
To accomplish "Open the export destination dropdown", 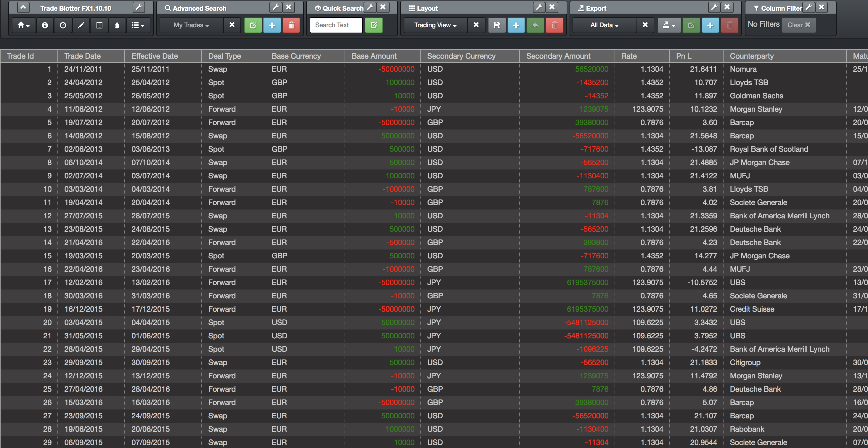I will tap(669, 25).
